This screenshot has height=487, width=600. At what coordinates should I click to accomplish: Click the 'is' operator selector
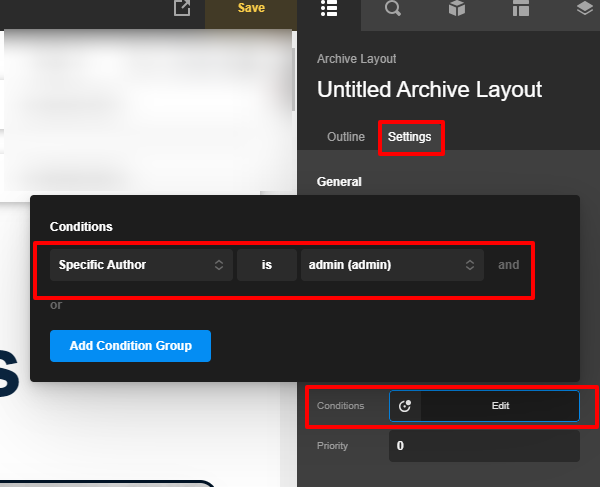(267, 265)
